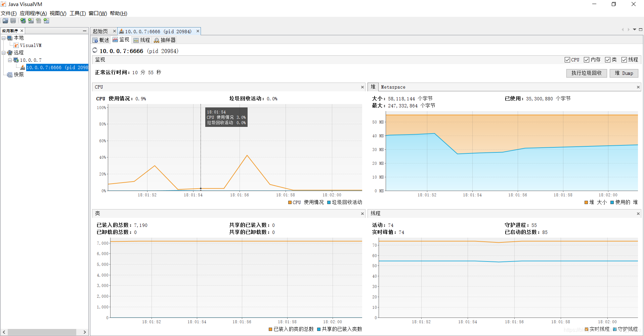Click the Save snapshot toolbar icon
Viewport: 644px width, 336px height.
13,21
